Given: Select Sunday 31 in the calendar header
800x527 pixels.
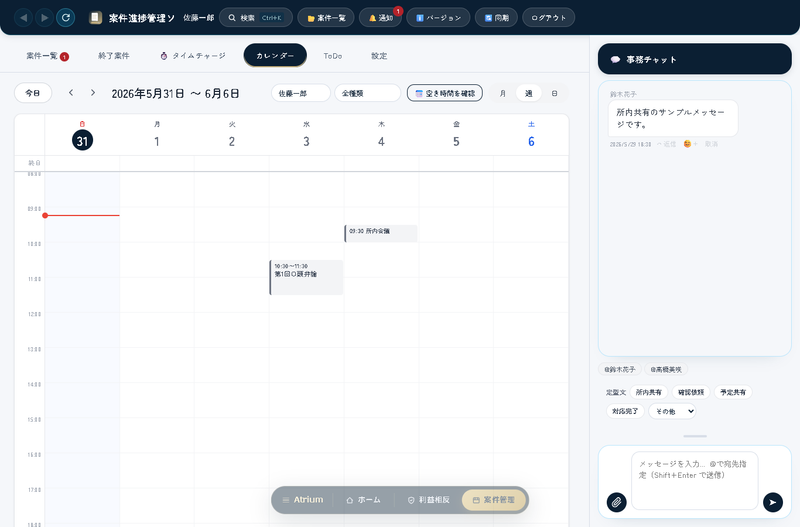Looking at the screenshot, I should tap(82, 136).
